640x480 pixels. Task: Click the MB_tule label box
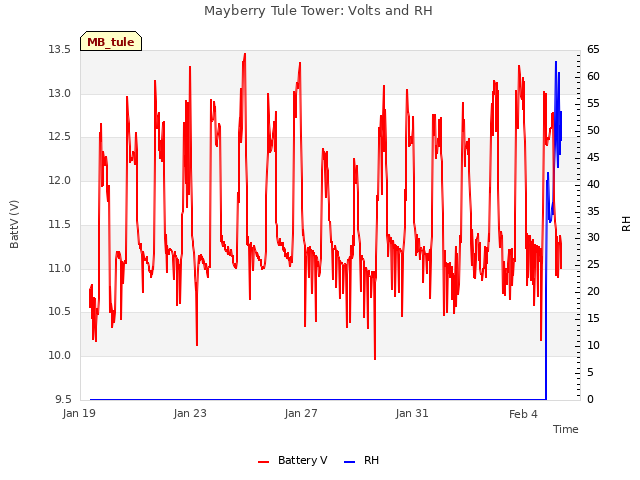pyautogui.click(x=111, y=41)
